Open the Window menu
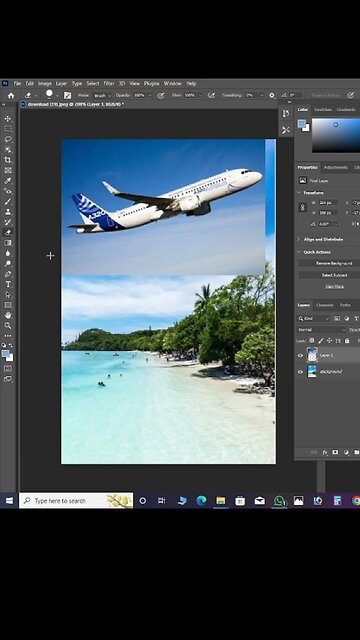 [173, 83]
